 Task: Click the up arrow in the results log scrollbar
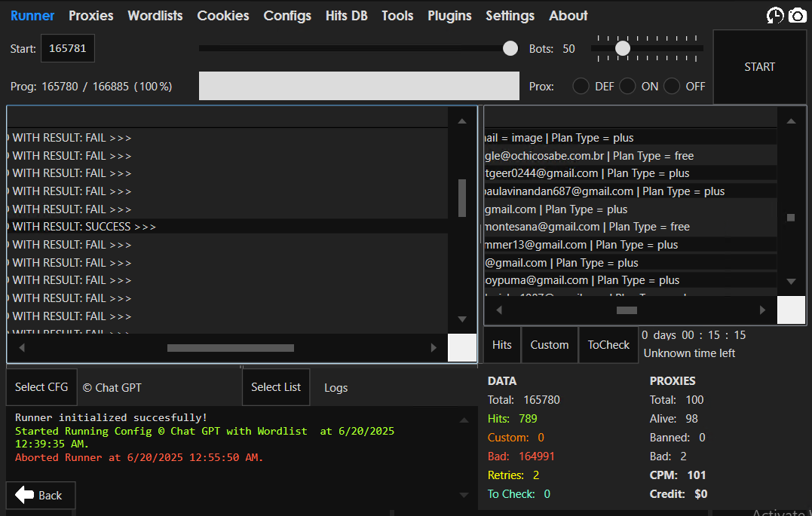pos(462,121)
